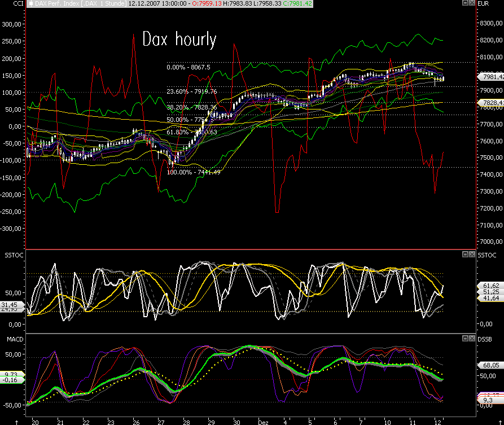Screen dimensions: 504x425
Task: Click the small icon before DAX Perf. Index title
Action: tap(31, 3)
